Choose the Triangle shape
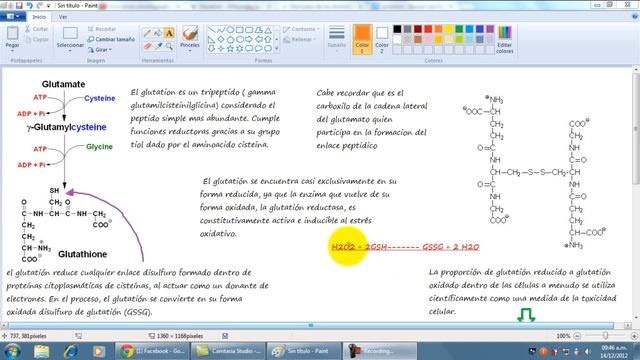 click(268, 30)
